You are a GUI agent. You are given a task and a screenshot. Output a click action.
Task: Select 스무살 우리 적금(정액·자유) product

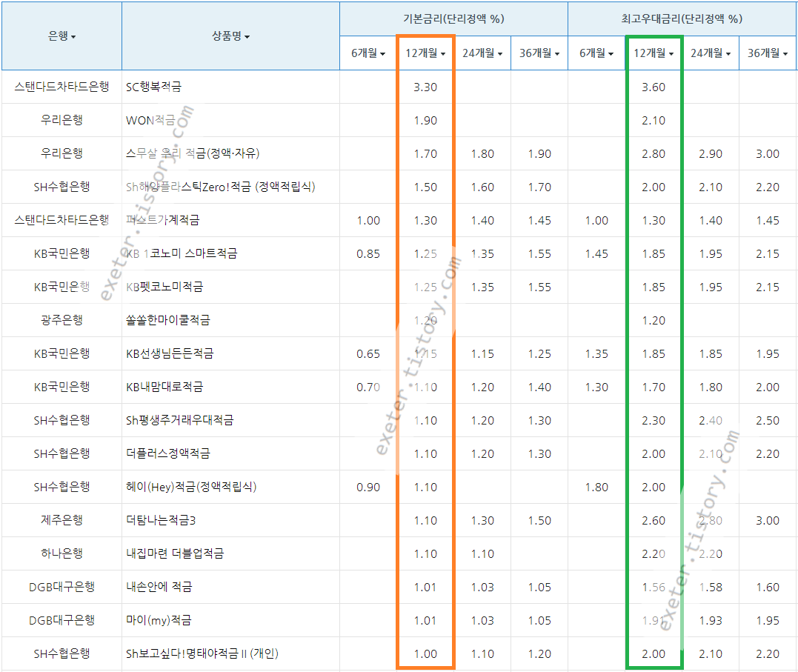point(193,153)
